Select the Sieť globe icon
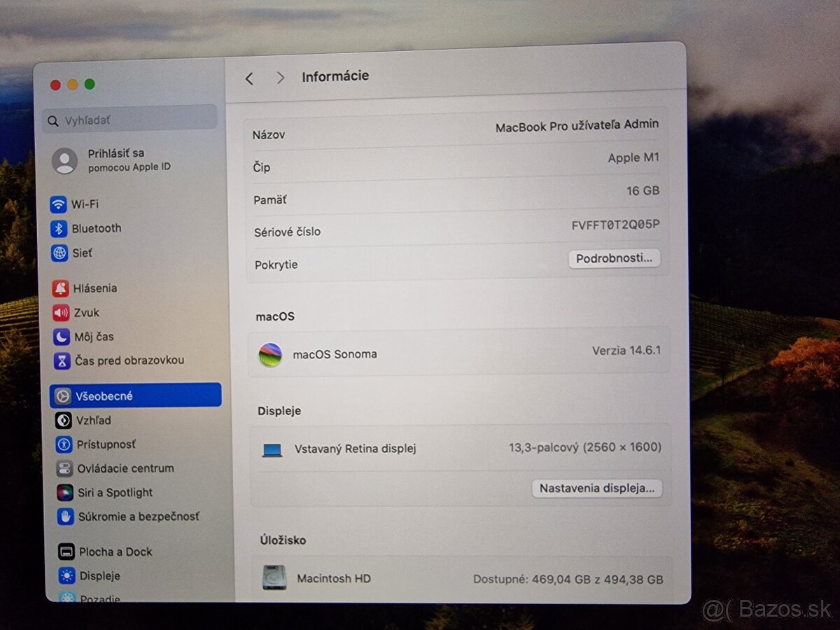 (x=59, y=253)
